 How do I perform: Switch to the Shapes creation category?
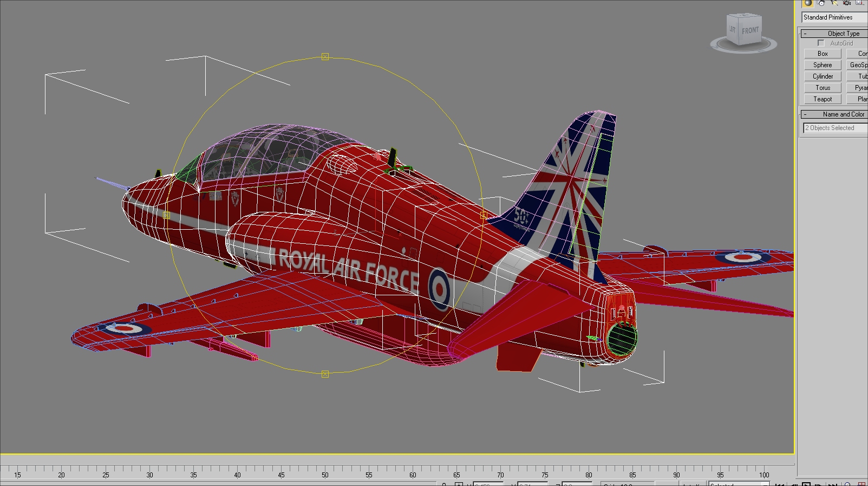pyautogui.click(x=821, y=3)
